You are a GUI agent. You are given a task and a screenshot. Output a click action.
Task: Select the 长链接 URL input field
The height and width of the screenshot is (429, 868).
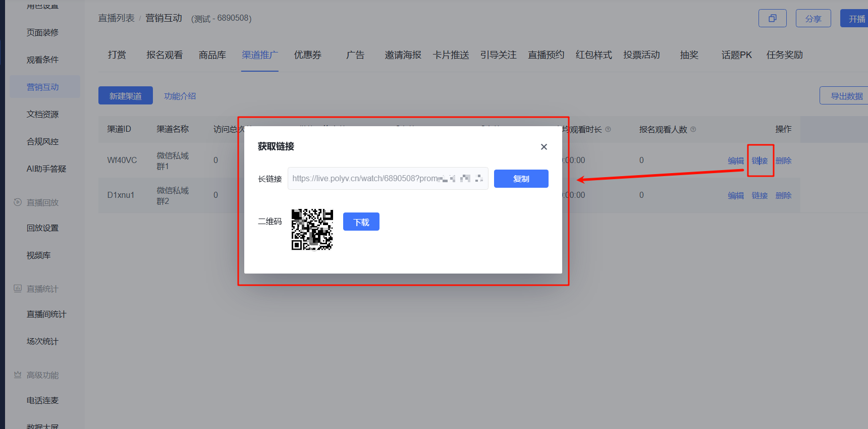388,179
